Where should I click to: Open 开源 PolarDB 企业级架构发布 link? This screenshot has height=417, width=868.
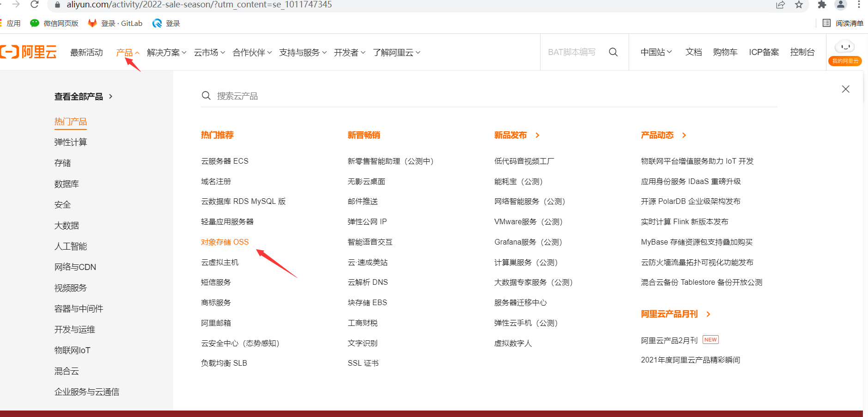coord(691,202)
